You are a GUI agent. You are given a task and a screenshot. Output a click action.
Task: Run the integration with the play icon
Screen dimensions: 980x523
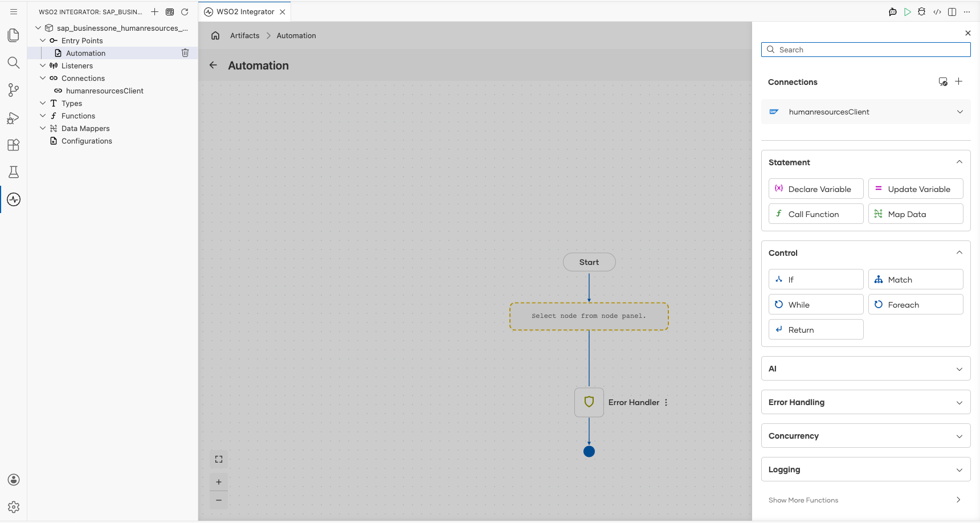[908, 11]
